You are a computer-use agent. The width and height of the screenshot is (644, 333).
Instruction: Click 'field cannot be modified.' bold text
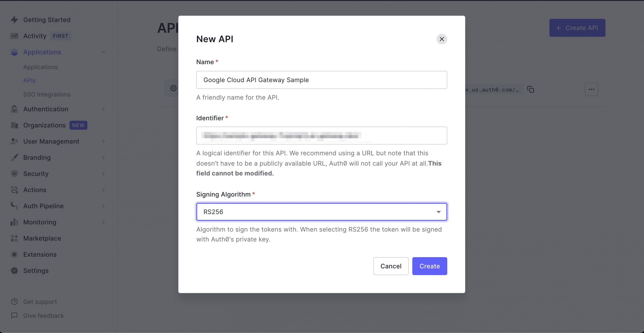point(235,173)
